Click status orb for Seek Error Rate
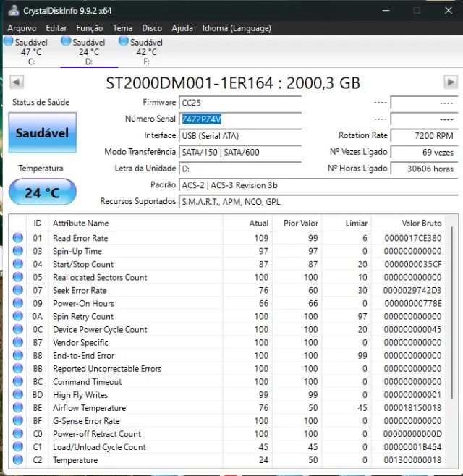 [18, 290]
